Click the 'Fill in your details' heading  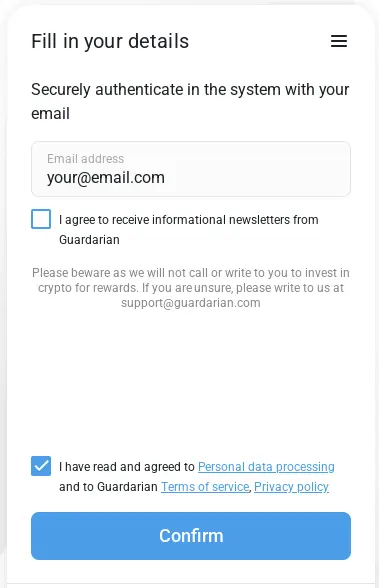[110, 41]
